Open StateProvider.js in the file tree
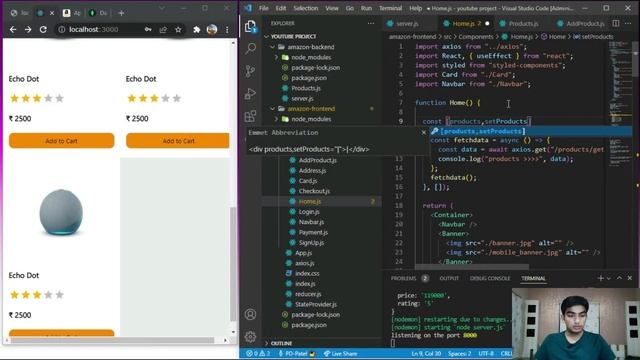Image resolution: width=640 pixels, height=360 pixels. coord(316,304)
